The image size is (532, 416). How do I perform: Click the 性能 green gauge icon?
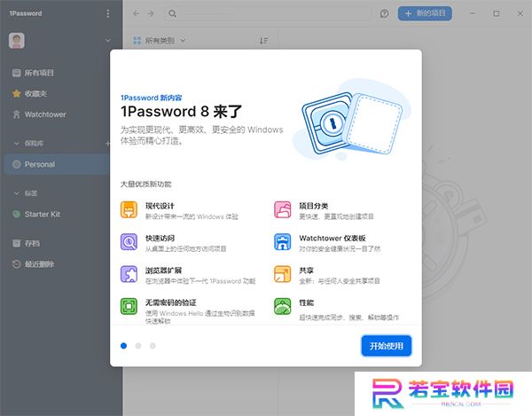[283, 306]
